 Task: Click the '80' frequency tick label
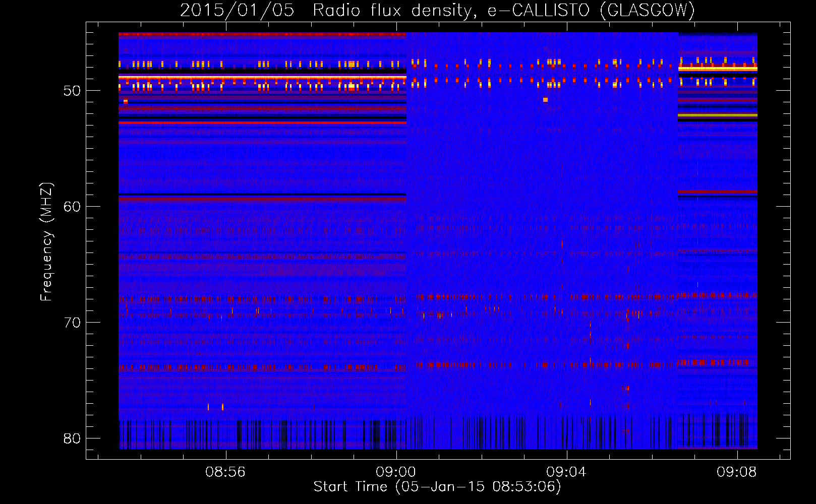pyautogui.click(x=72, y=438)
